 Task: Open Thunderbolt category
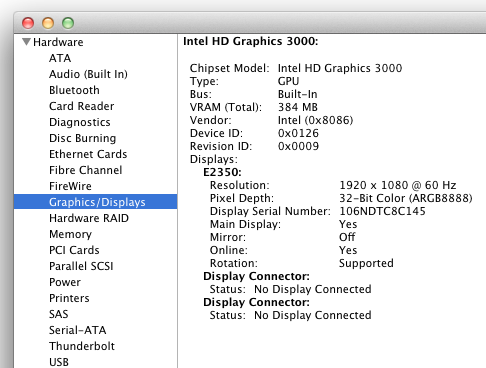82,346
